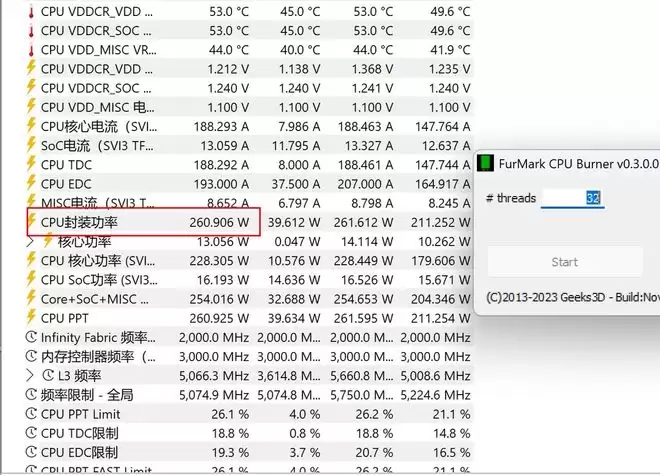Expand the 核心功率 sensor group
Viewport: 660px width, 475px height.
pos(29,241)
